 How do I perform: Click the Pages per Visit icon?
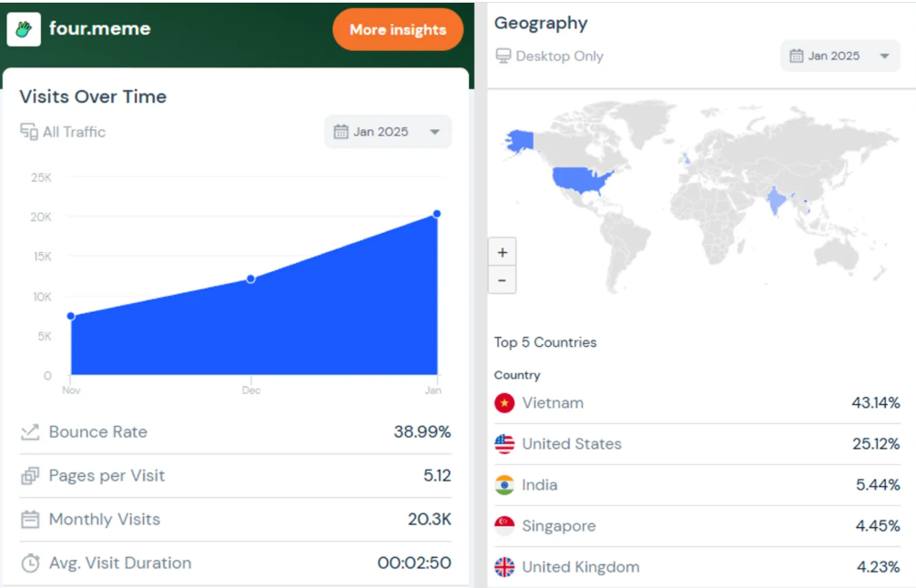point(30,476)
